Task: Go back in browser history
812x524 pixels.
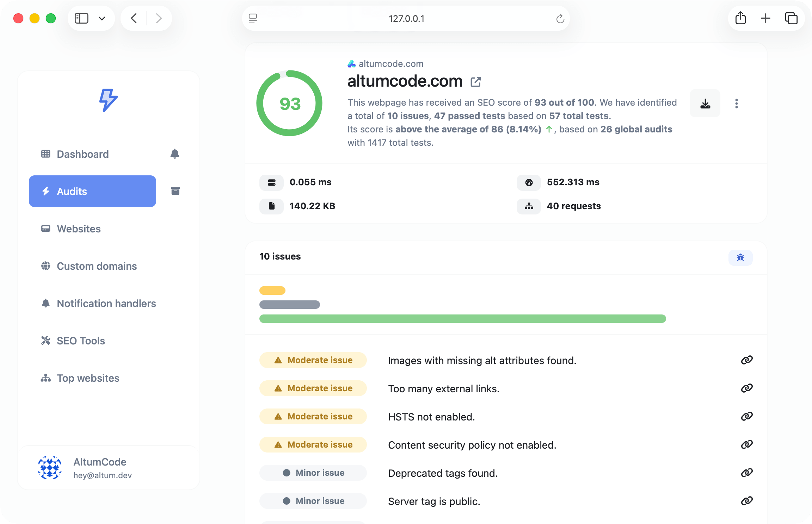Action: coord(134,18)
